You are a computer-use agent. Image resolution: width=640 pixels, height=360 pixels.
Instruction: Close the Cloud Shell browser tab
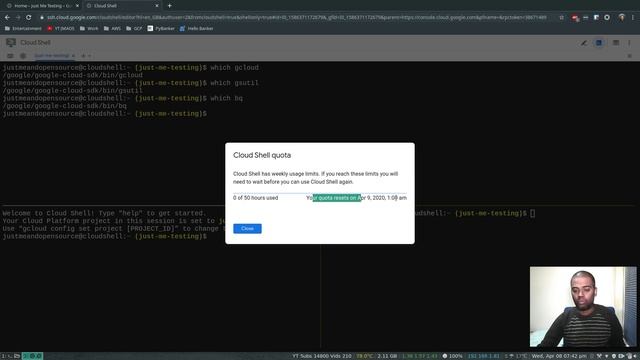tap(157, 6)
